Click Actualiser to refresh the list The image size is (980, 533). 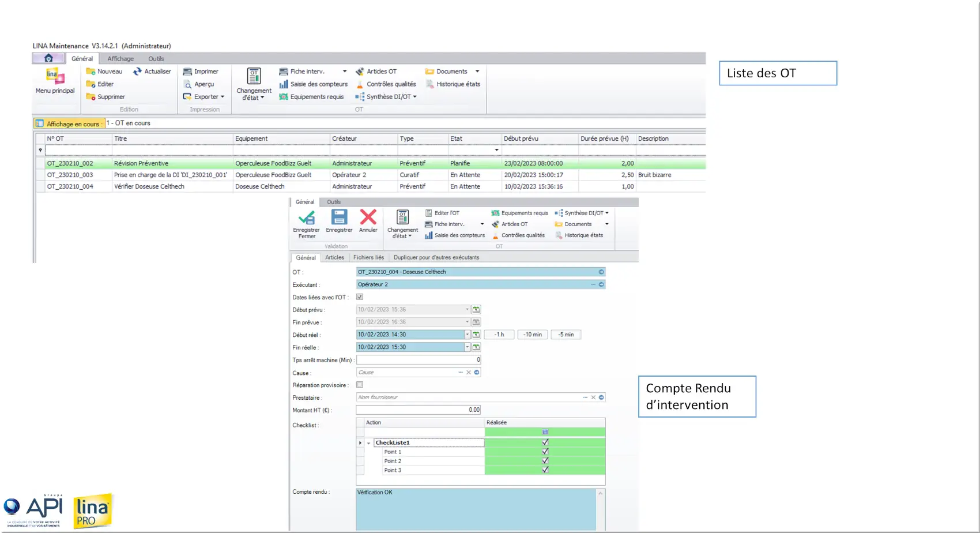coord(152,72)
